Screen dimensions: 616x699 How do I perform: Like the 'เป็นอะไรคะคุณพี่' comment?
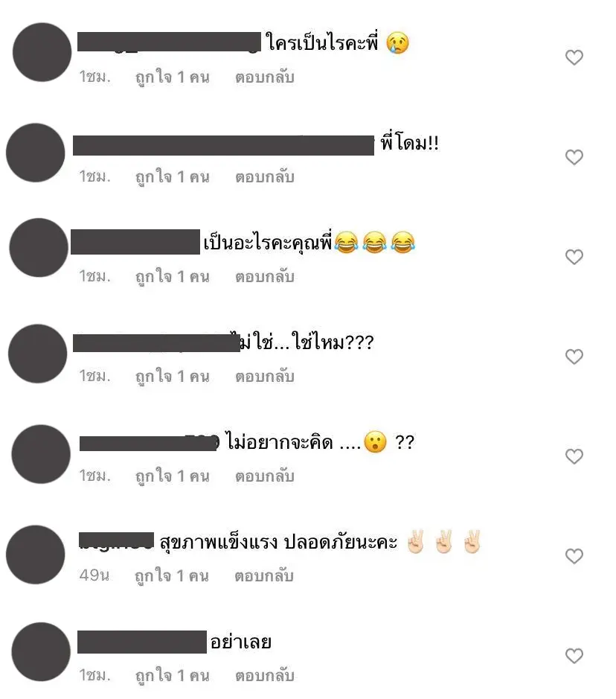click(x=574, y=257)
